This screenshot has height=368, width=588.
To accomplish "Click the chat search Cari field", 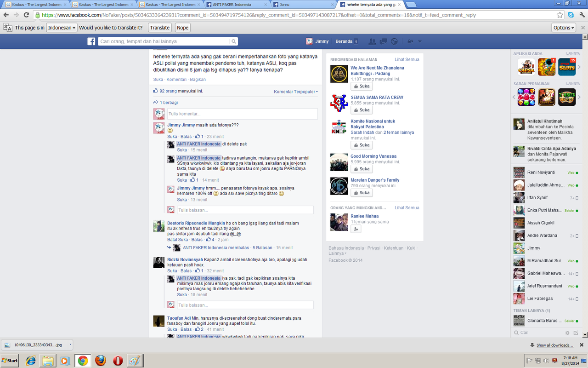I will click(x=537, y=333).
